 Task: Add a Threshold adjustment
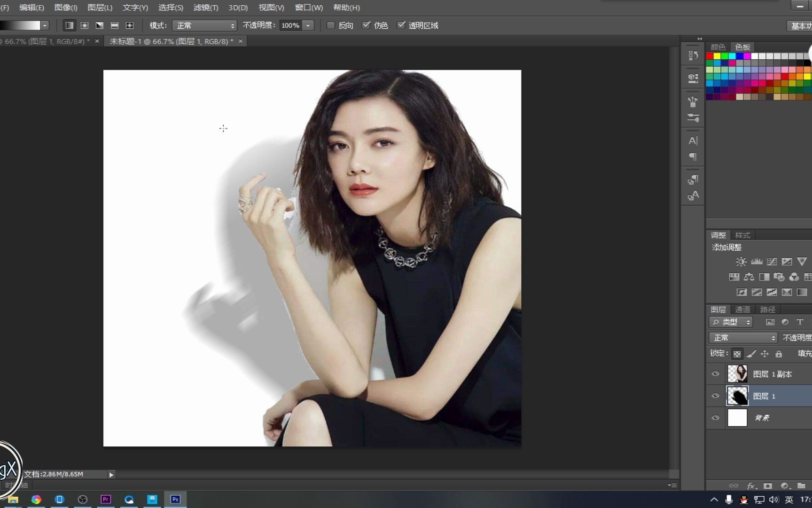pos(772,292)
